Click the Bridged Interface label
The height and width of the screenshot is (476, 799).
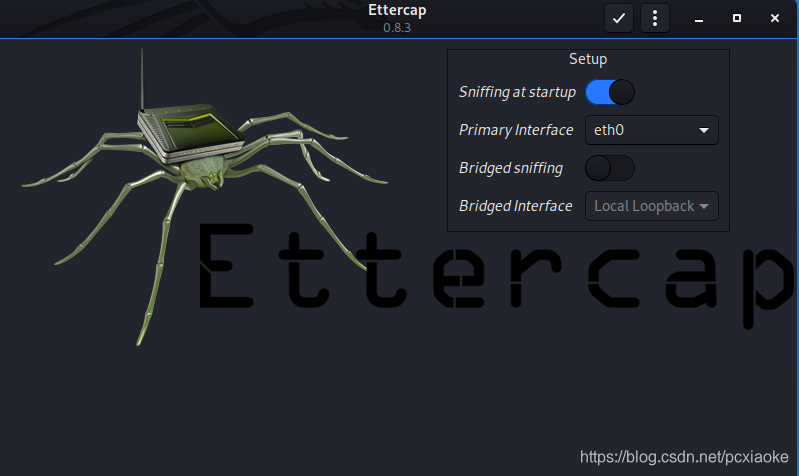[515, 206]
